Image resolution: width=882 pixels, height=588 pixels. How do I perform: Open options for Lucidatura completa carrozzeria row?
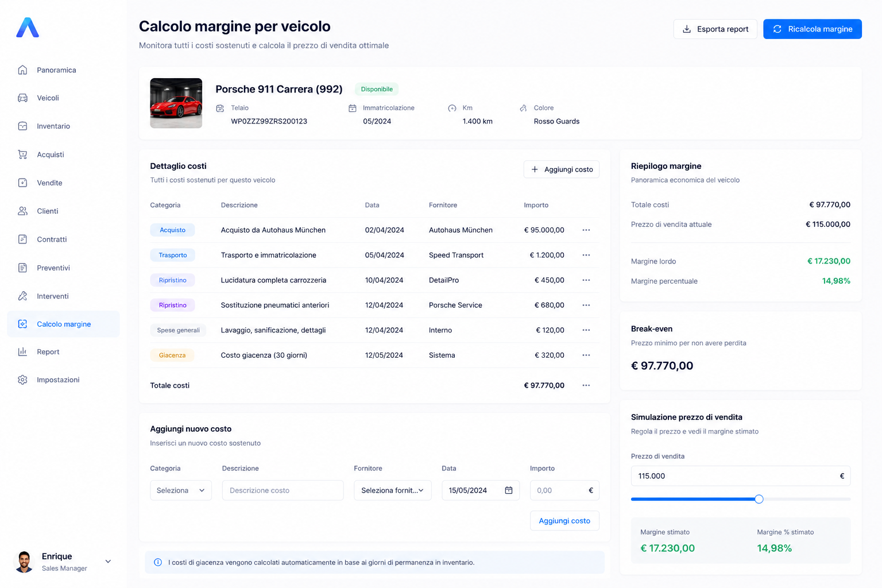(x=586, y=280)
